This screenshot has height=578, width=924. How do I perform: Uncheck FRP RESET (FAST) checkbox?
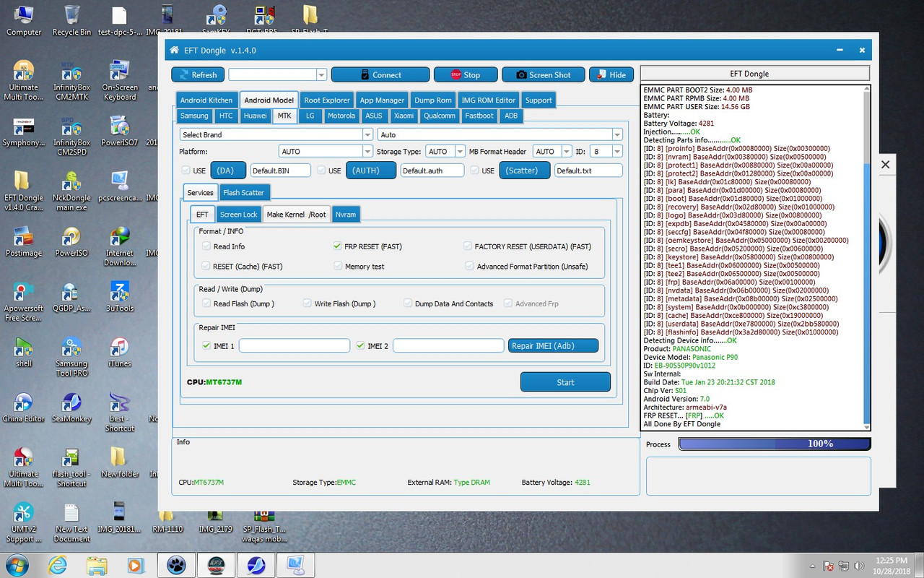click(x=337, y=246)
